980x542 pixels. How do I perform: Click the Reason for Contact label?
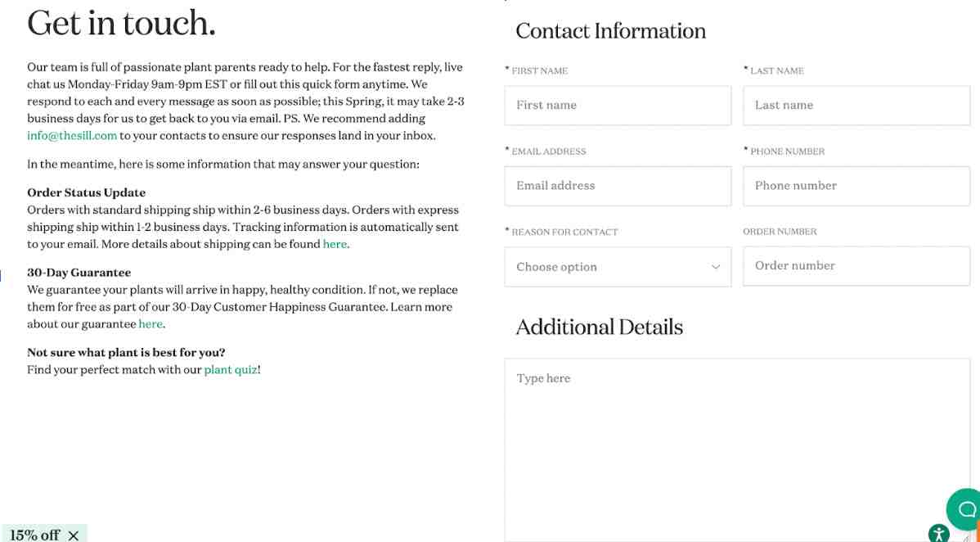(564, 232)
